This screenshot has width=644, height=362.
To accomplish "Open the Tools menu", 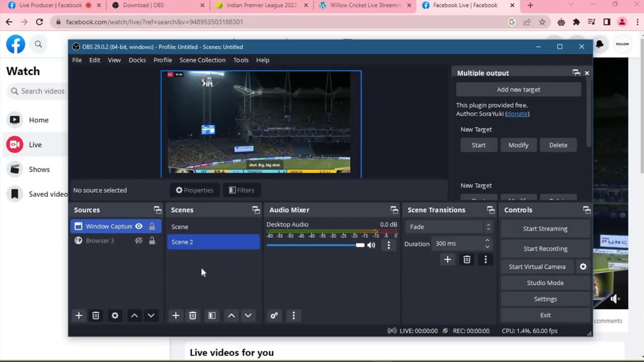I will [241, 60].
